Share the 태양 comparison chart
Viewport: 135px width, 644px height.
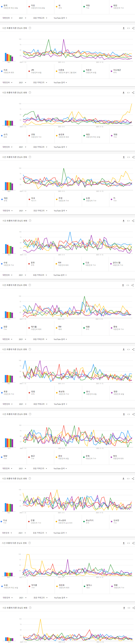pos(133,479)
